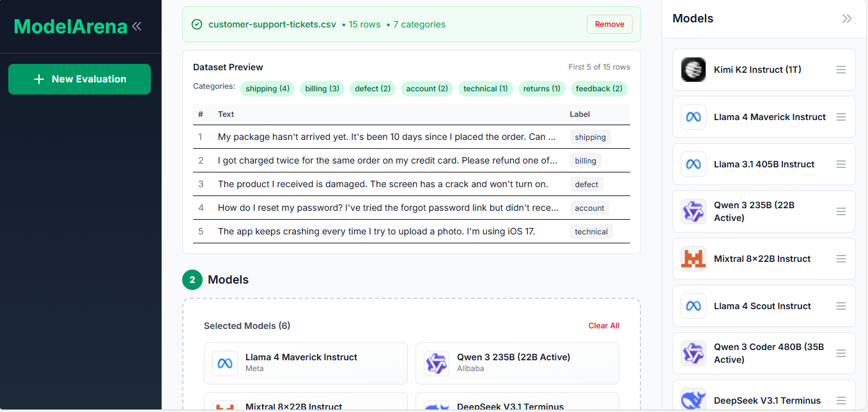Click the ModelArena logo text
This screenshot has height=412, width=868.
70,26
